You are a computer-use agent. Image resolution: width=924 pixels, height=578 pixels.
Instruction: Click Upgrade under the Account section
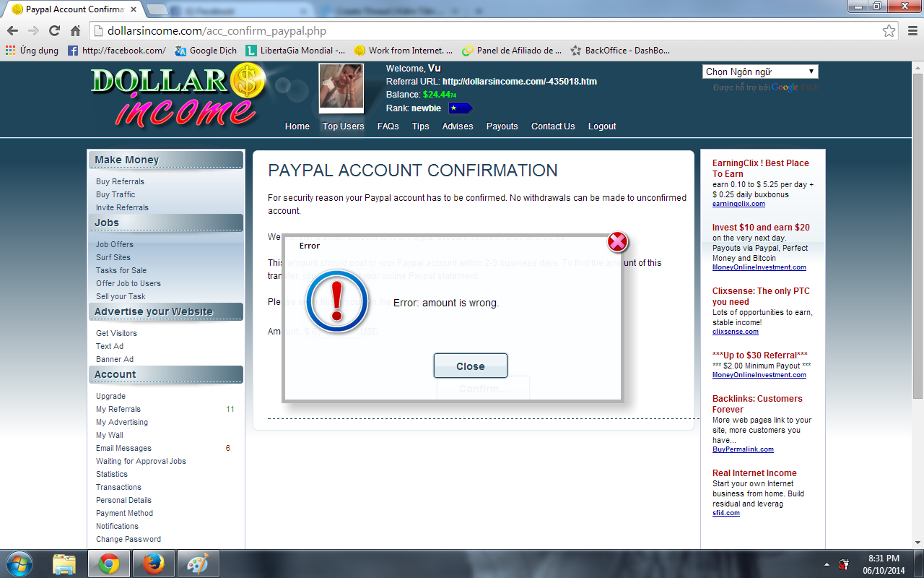coord(110,396)
